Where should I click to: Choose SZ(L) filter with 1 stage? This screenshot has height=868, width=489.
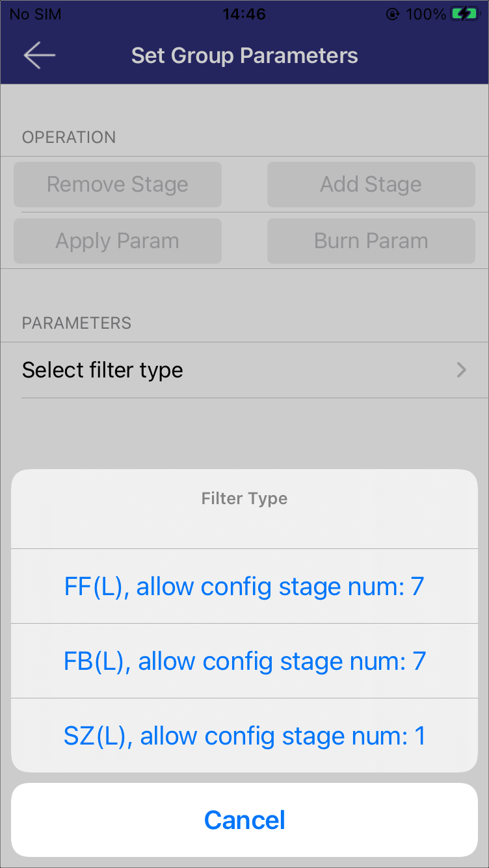[x=244, y=736]
